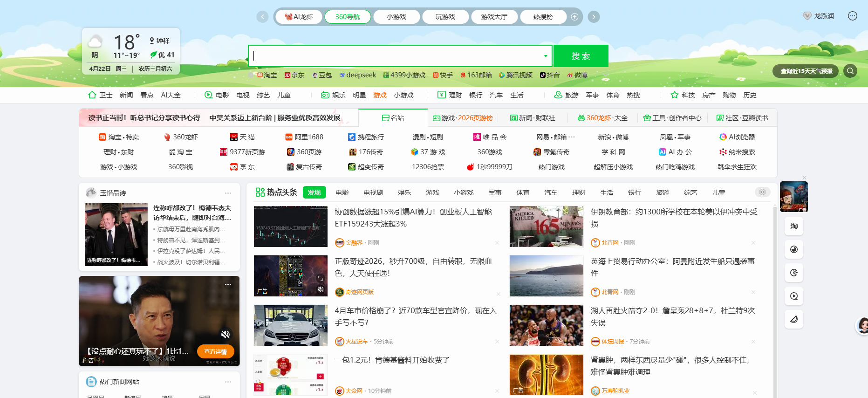Screen dimensions: 868x398
Task: Open the ellipsis menu on the video ad card
Action: (228, 284)
